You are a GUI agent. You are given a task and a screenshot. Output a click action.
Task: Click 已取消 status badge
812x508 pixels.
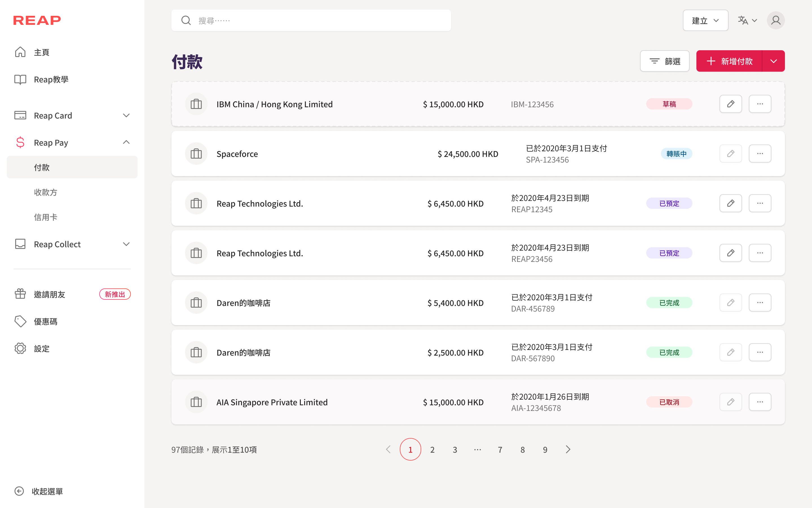(x=669, y=402)
